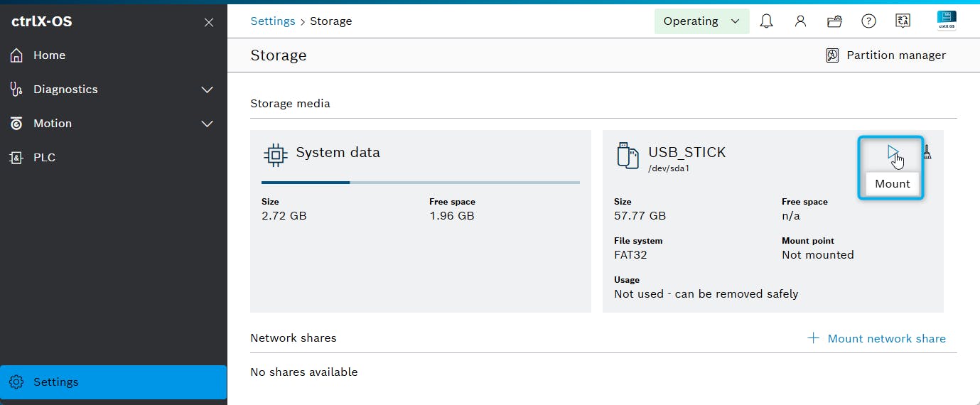This screenshot has height=405, width=980.
Task: Click the format broom icon on USB_STICK
Action: coord(927,152)
